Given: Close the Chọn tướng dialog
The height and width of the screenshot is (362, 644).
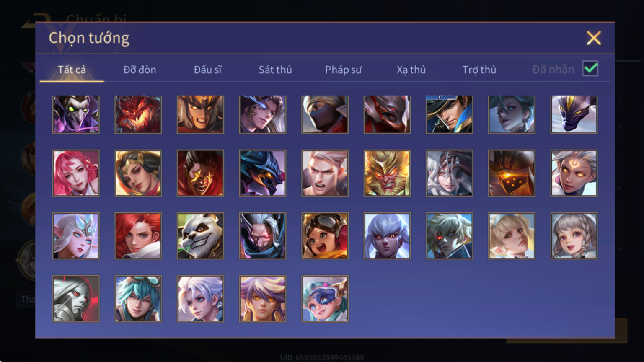Looking at the screenshot, I should point(594,38).
